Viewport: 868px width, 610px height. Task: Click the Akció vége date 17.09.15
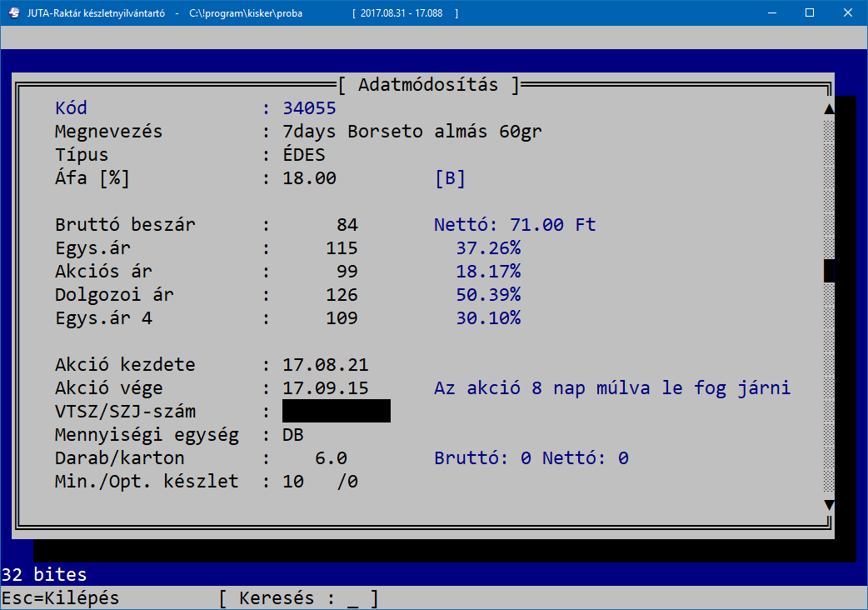click(x=325, y=388)
